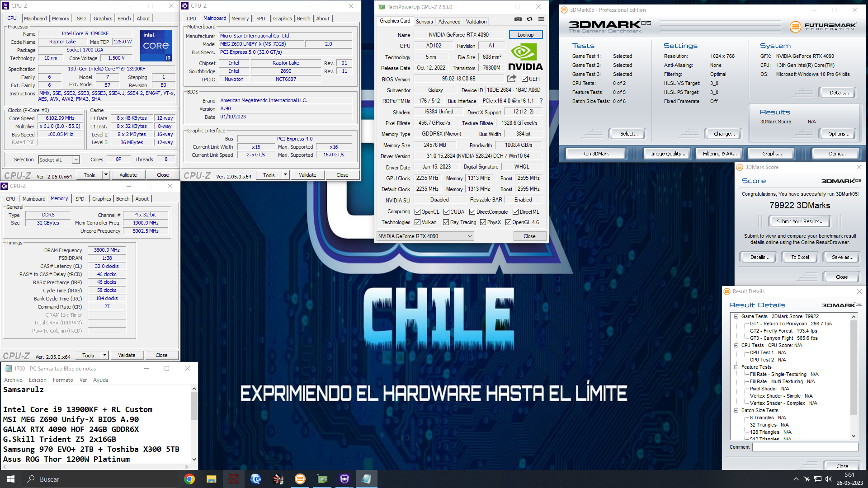
Task: Open Tools dropdown arrow in CPU-Z Mainboard window
Action: (285, 175)
